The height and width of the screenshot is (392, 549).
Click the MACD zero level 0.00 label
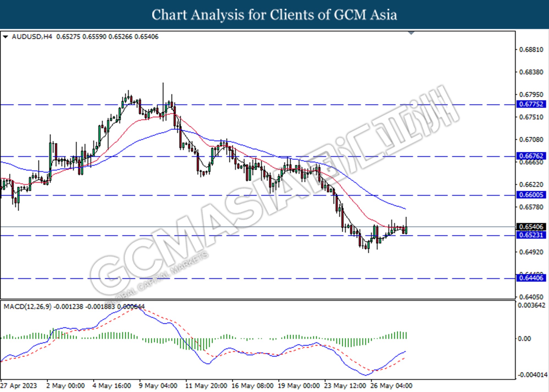524,339
